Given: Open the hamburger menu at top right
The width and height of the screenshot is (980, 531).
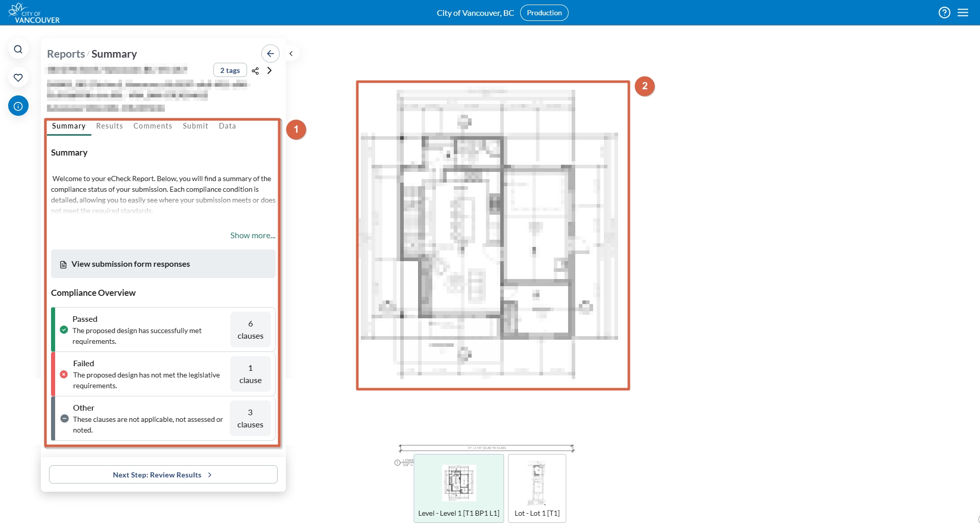Looking at the screenshot, I should (963, 13).
